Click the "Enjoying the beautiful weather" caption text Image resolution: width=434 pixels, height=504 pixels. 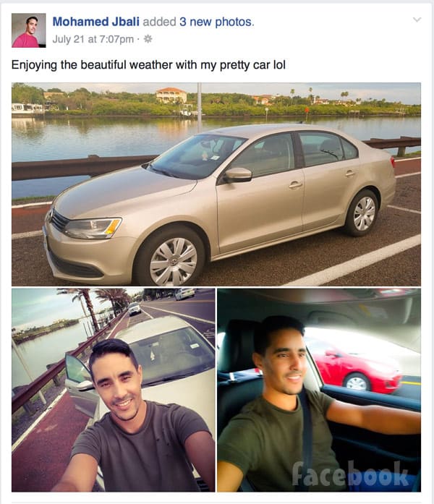[148, 65]
